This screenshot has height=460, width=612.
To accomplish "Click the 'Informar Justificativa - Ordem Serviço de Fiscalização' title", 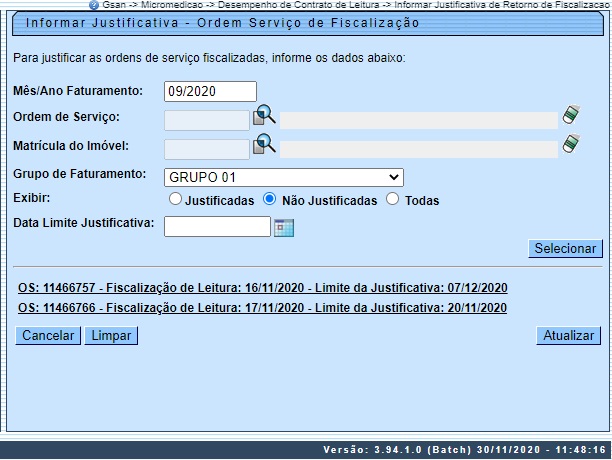I will click(x=222, y=23).
